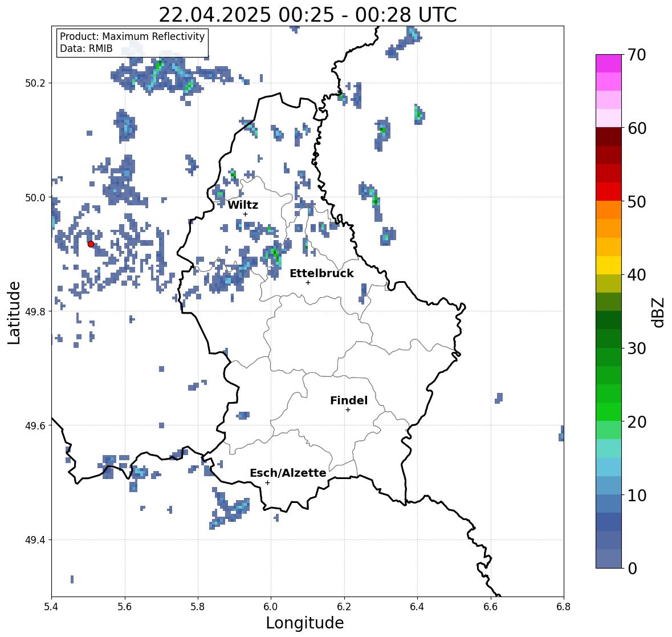Click the longitude tick label 5.6
The height and width of the screenshot is (637, 672).
(x=125, y=607)
